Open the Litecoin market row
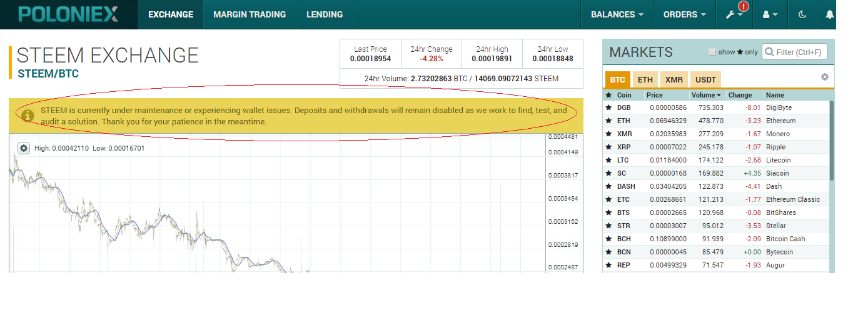Image resolution: width=868 pixels, height=315 pixels. pos(716,160)
